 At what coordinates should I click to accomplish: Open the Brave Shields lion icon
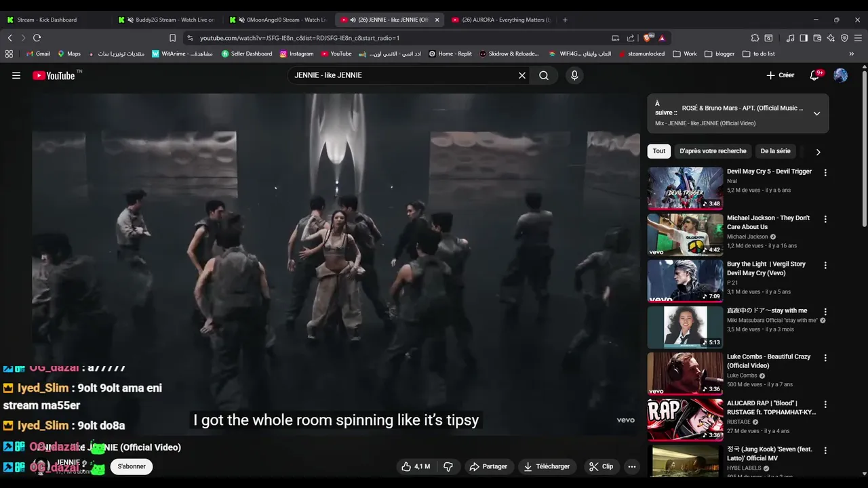[x=648, y=38]
